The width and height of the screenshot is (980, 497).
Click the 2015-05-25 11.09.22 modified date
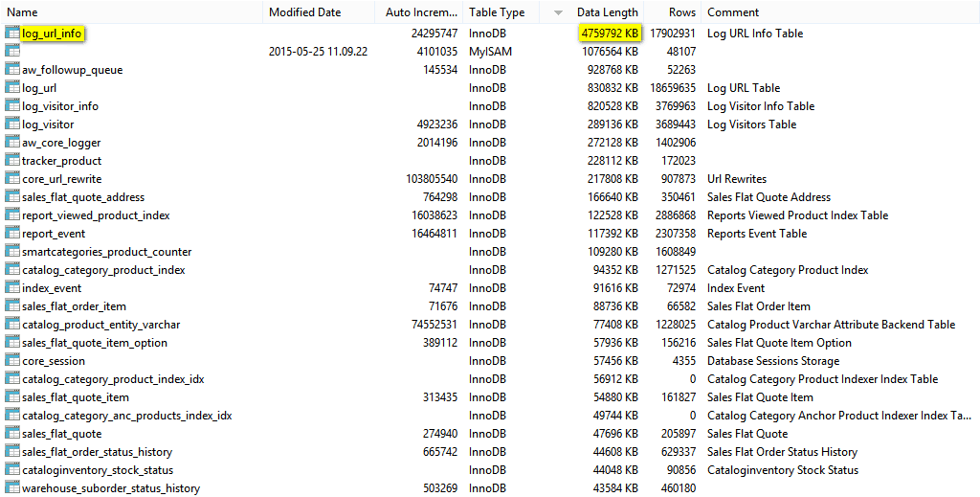tap(318, 52)
